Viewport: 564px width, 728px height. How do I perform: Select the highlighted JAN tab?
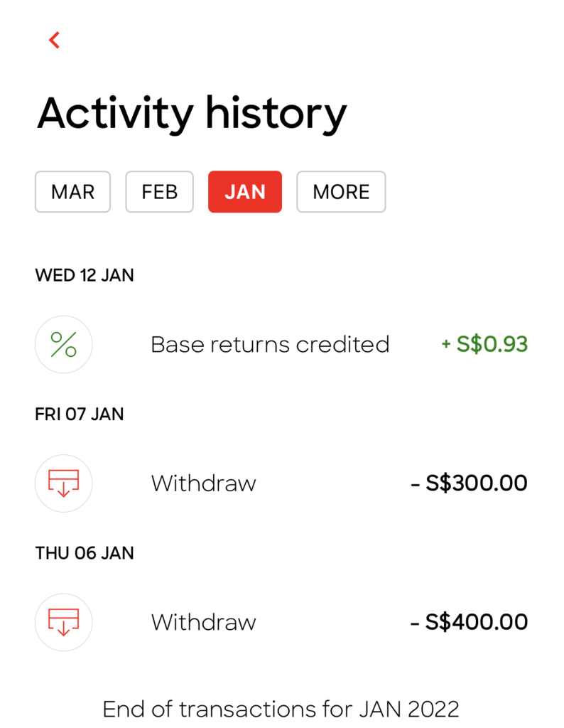[245, 192]
